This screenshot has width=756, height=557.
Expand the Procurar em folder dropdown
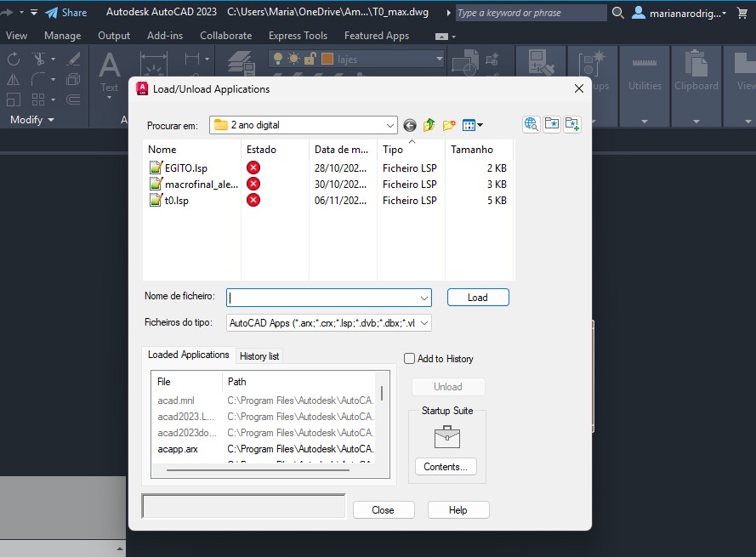(390, 125)
